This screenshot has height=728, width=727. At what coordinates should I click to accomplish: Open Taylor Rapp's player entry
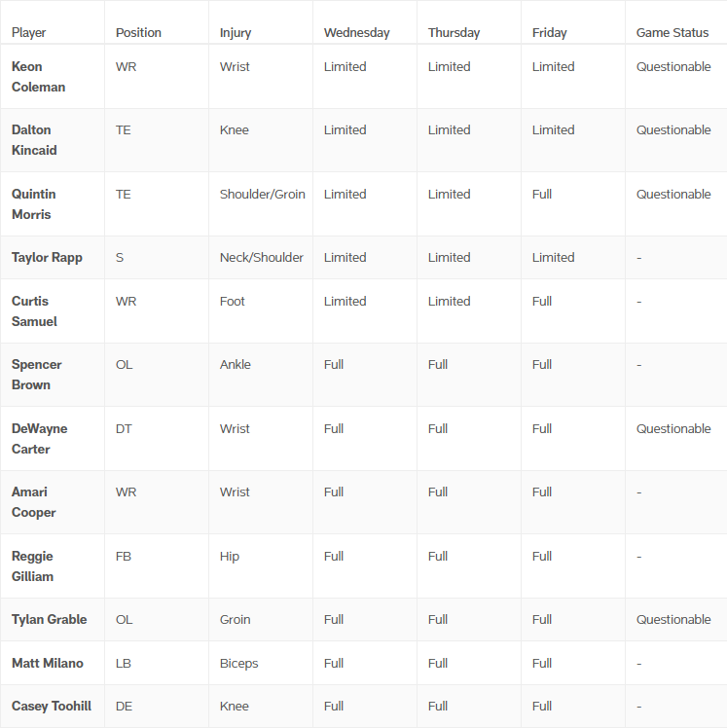pyautogui.click(x=47, y=258)
